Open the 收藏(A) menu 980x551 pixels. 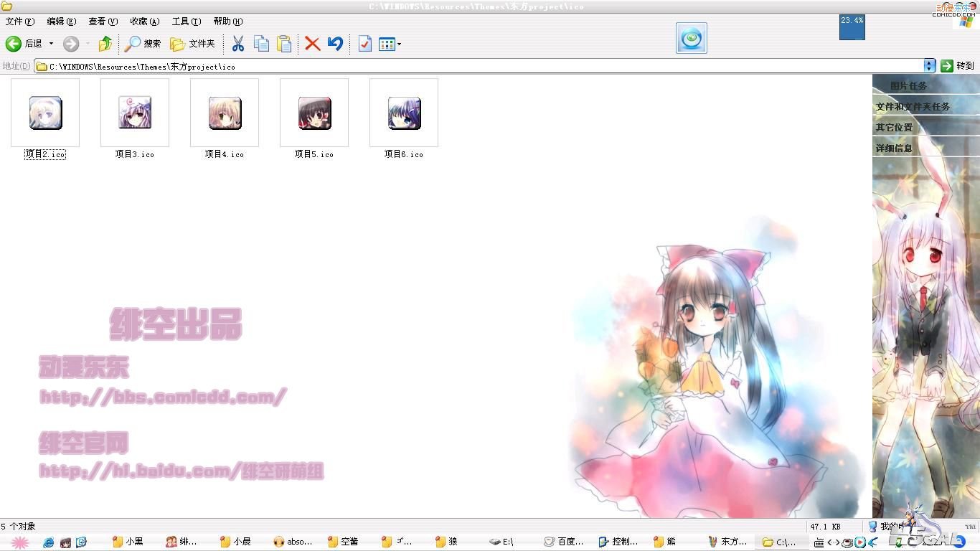point(145,22)
